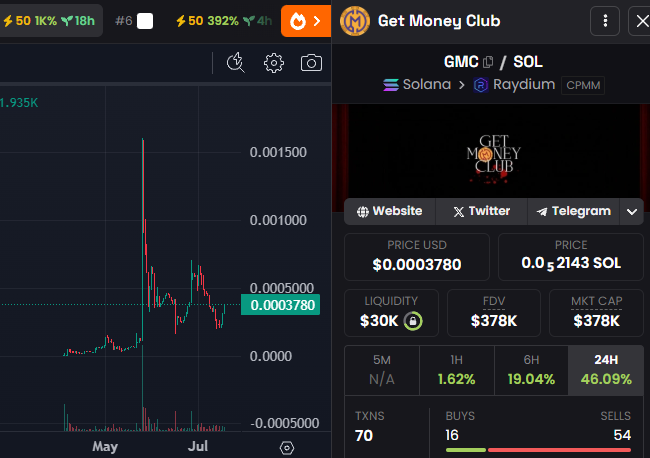Click the SELLS 54 value
This screenshot has height=458, width=650.
[x=622, y=435]
